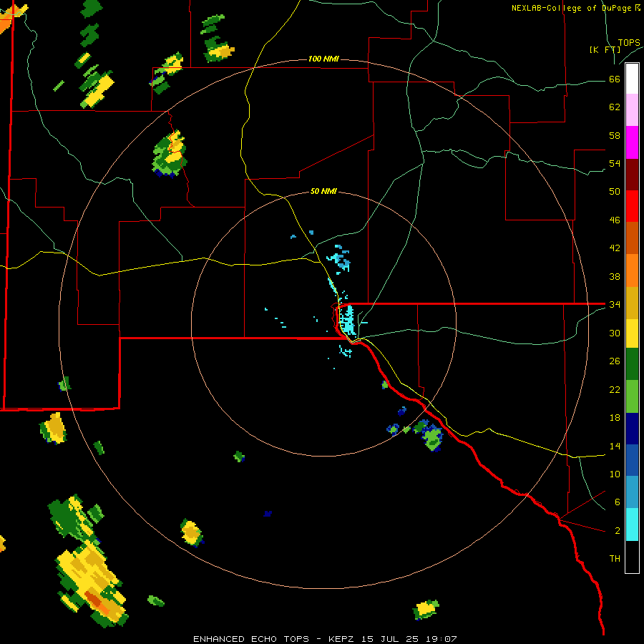Click the scale label 66
Viewport: 644px width, 644px height.
615,79
